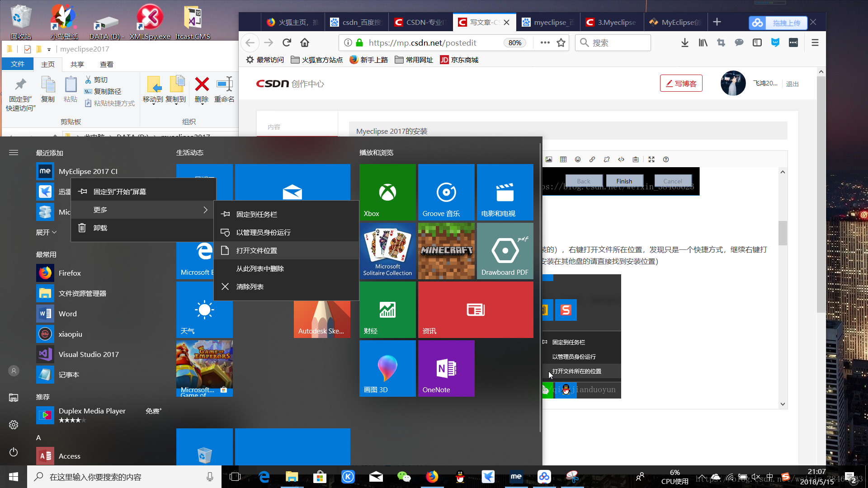
Task: Click the 写博客 button
Action: pyautogui.click(x=681, y=84)
